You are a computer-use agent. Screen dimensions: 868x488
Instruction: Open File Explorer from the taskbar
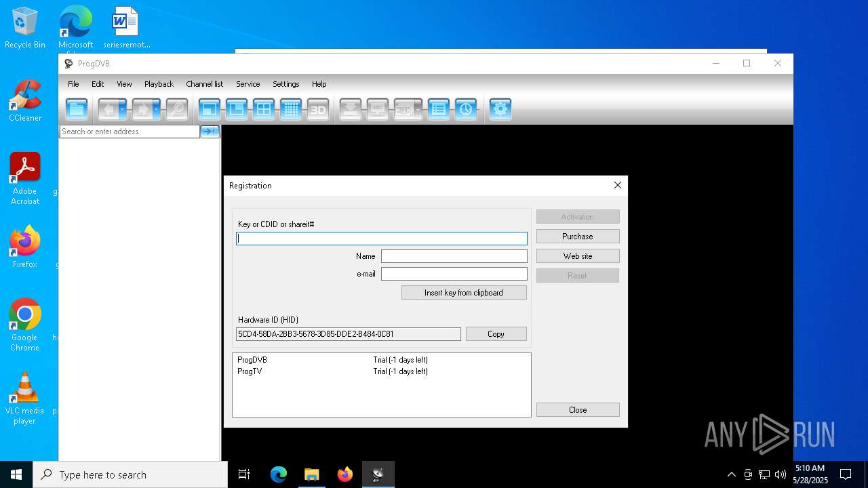(311, 474)
